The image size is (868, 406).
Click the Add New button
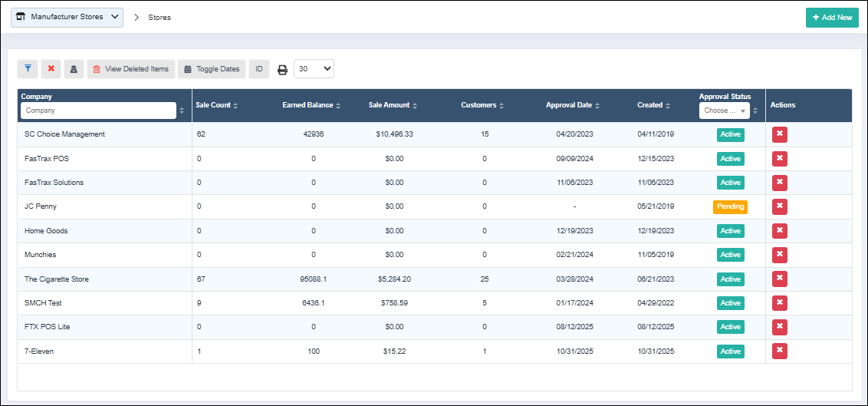(x=832, y=18)
